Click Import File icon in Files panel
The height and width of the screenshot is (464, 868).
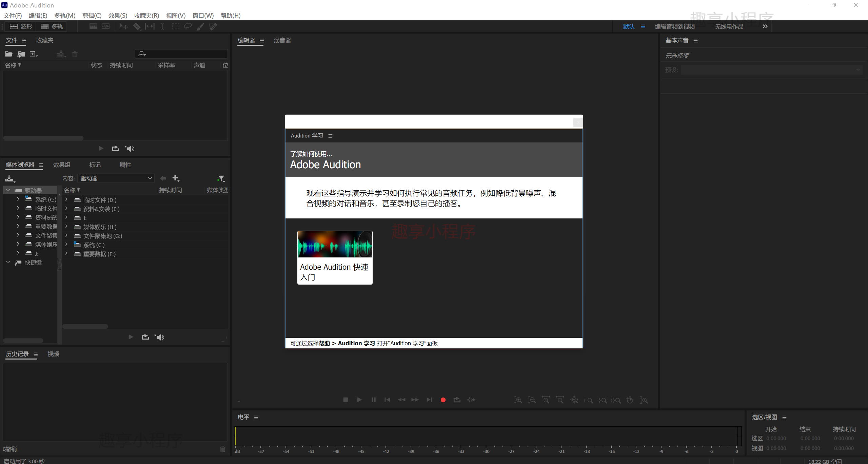pos(21,54)
